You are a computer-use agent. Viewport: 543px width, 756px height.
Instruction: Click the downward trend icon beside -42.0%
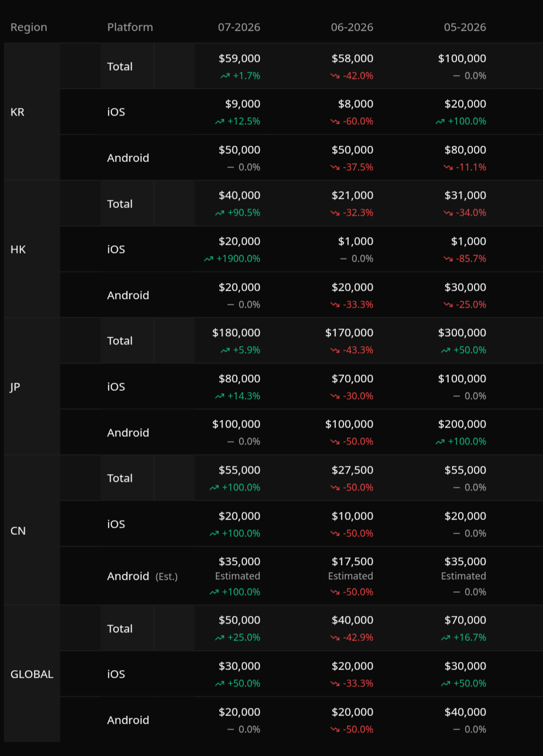[335, 76]
